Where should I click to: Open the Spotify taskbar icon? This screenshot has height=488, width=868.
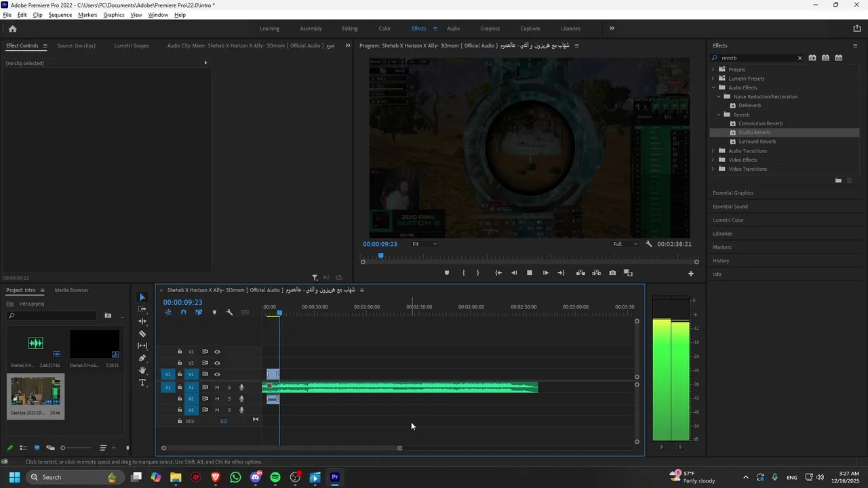click(275, 477)
